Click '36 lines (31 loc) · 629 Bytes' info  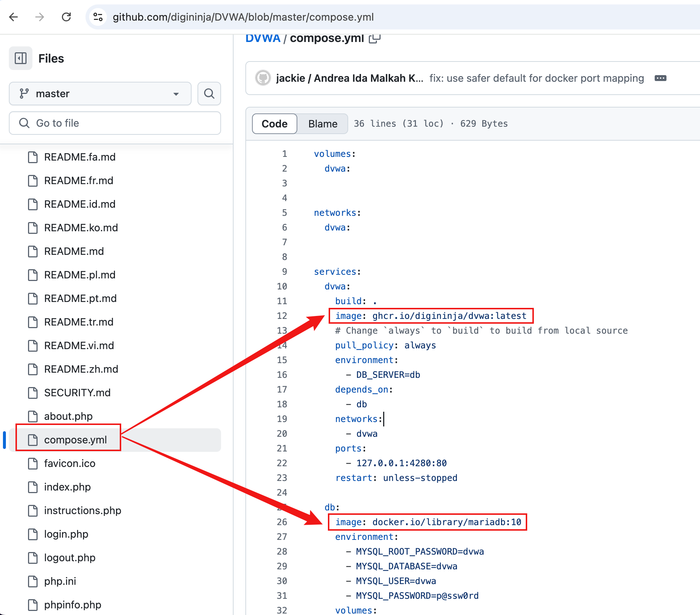[431, 124]
